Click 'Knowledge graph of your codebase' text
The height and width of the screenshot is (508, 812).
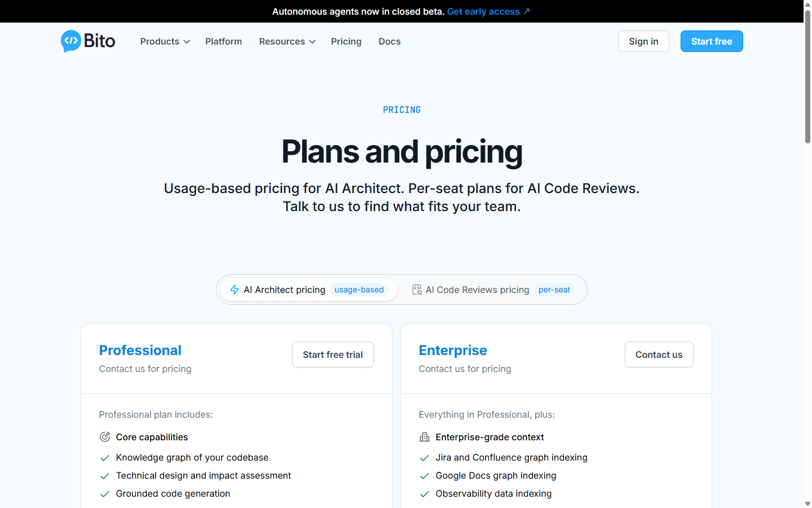(192, 457)
